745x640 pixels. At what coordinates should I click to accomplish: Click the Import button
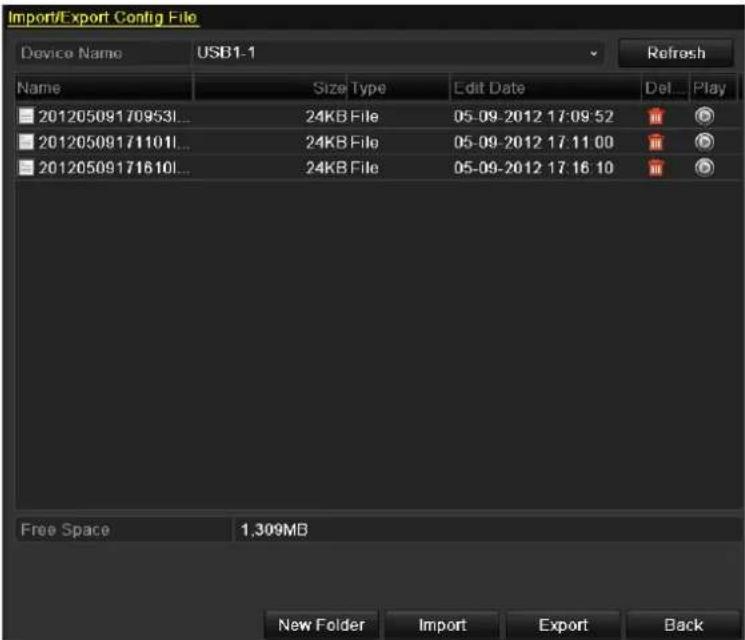point(442,625)
